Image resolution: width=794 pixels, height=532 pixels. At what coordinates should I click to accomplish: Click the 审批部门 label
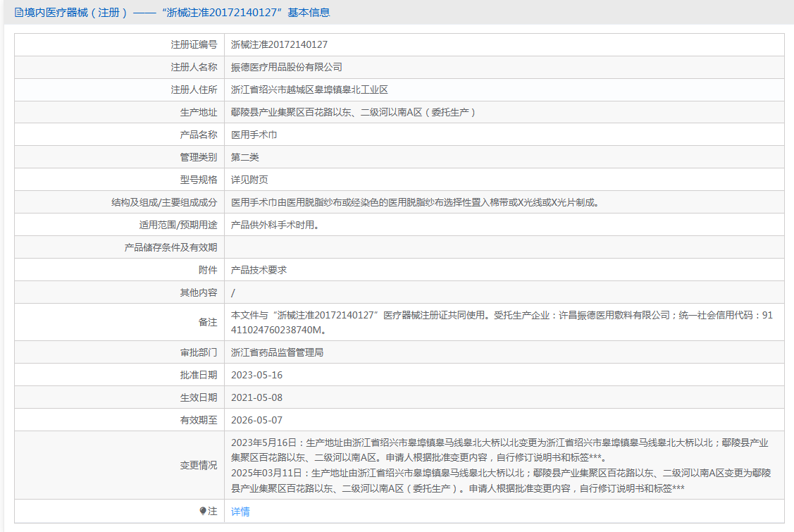pyautogui.click(x=199, y=352)
